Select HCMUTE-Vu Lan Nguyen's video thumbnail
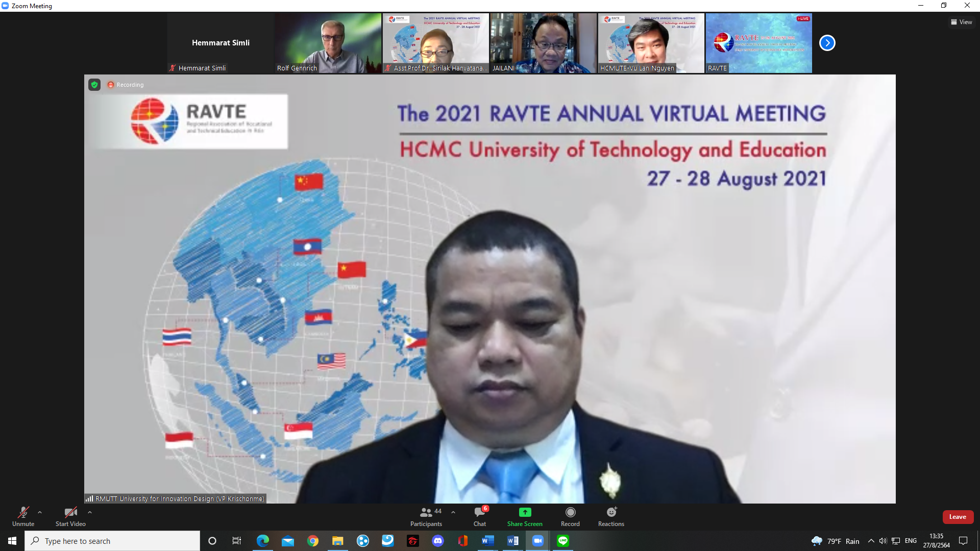This screenshot has height=551, width=980. (651, 43)
